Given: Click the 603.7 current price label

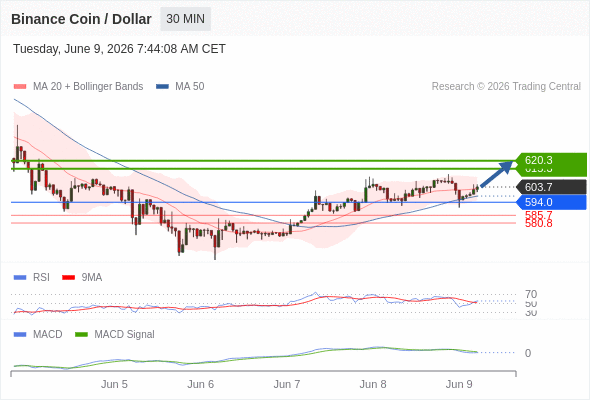Looking at the screenshot, I should (x=551, y=187).
